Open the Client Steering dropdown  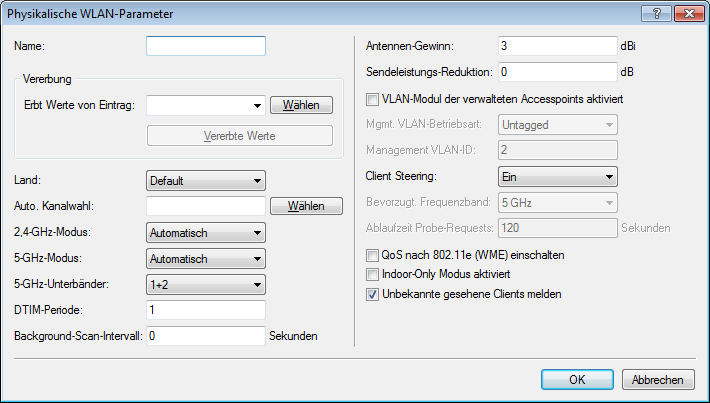557,177
